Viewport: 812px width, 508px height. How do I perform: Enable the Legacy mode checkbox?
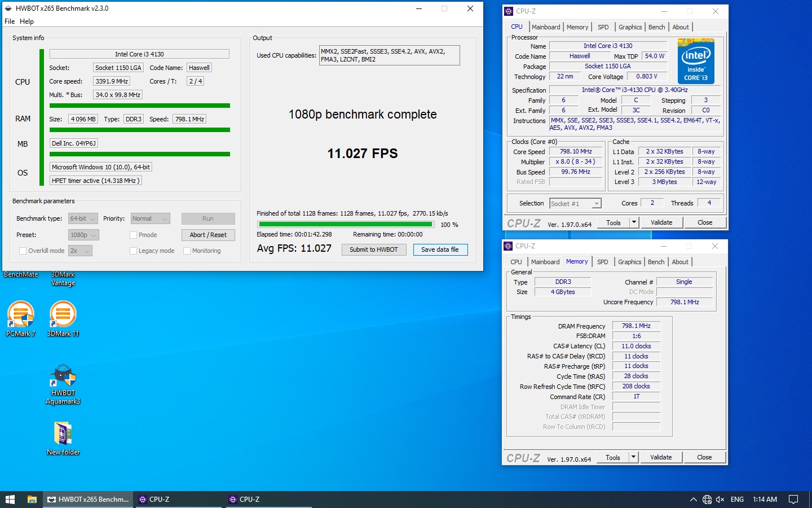coord(134,251)
